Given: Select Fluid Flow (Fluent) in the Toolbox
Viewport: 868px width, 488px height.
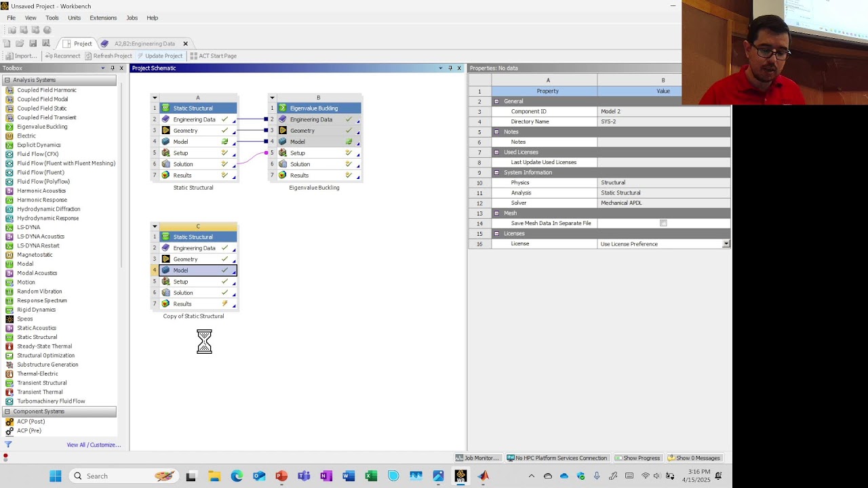Looking at the screenshot, I should (x=40, y=172).
